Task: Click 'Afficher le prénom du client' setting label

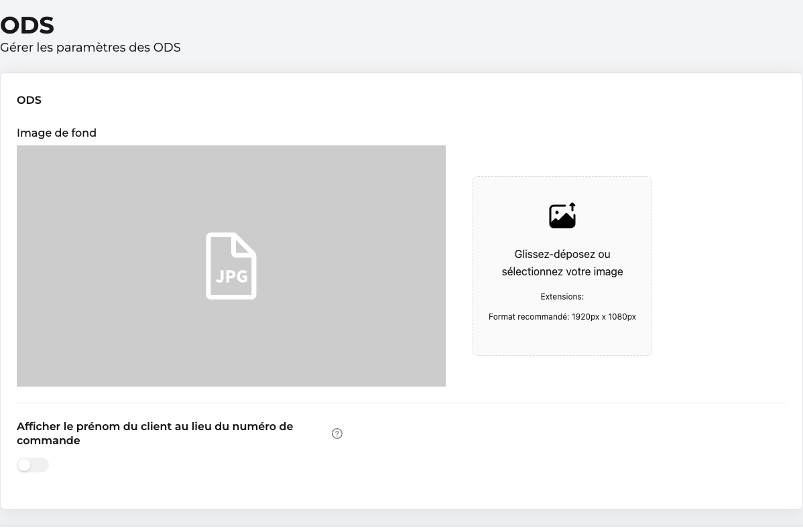Action: click(155, 434)
